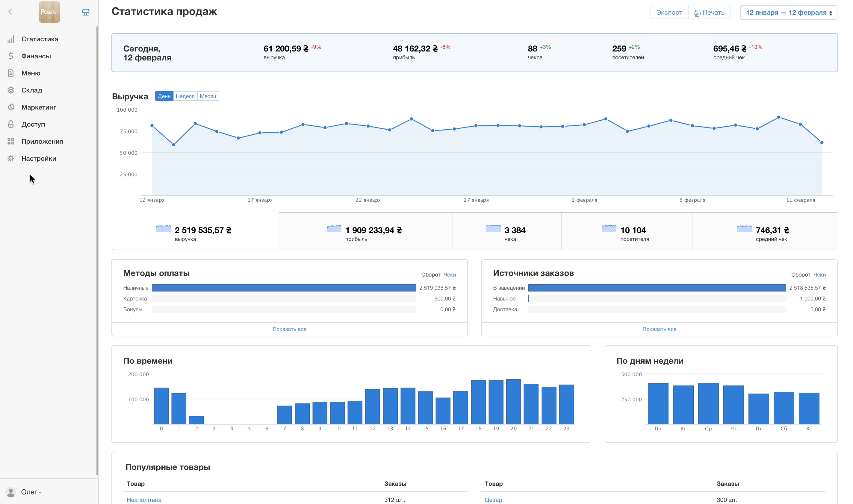
Task: Click the Экспорт button
Action: (x=669, y=13)
